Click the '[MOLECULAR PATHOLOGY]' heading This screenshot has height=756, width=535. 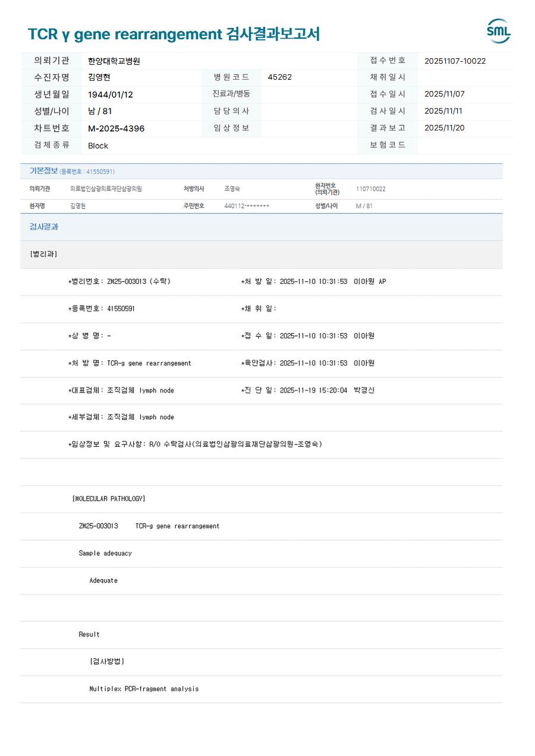pyautogui.click(x=109, y=498)
